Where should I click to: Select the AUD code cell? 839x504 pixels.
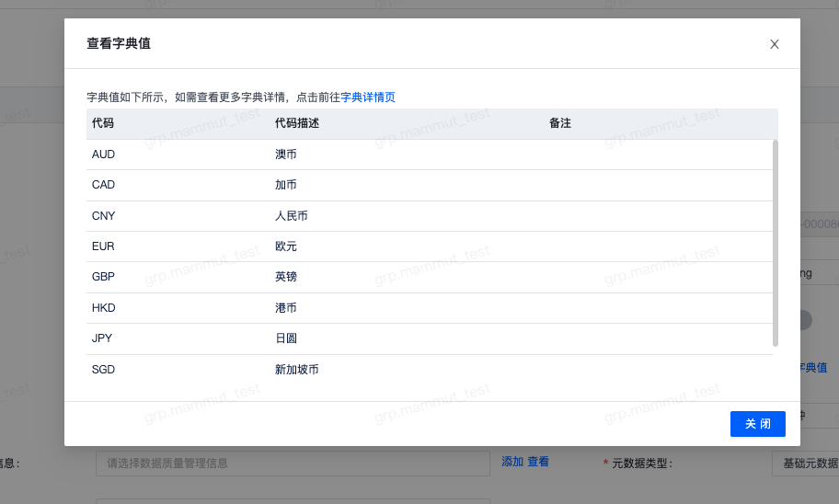tap(103, 155)
